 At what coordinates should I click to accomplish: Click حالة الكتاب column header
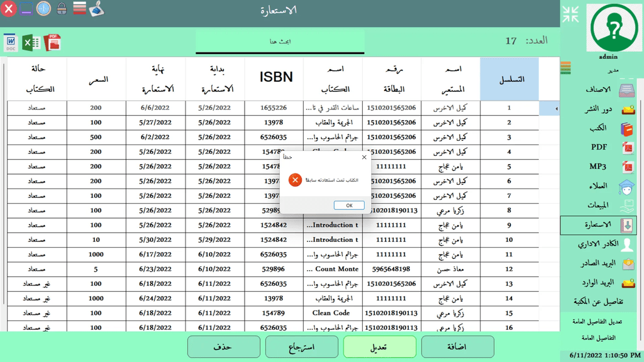[37, 79]
